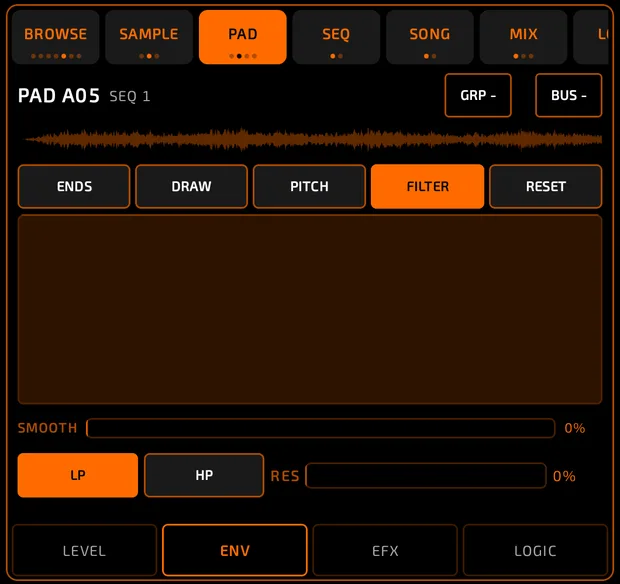Open the GRP group selector
Viewport: 620px width, 584px height.
478,95
